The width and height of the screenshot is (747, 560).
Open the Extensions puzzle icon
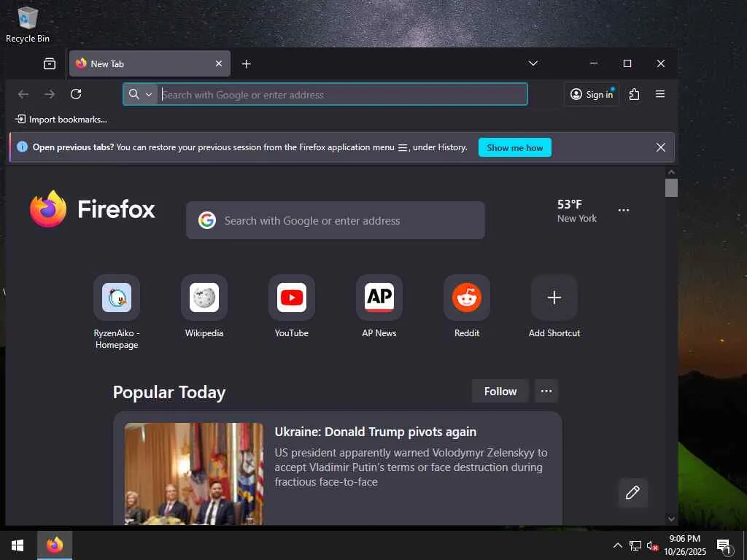(x=634, y=94)
